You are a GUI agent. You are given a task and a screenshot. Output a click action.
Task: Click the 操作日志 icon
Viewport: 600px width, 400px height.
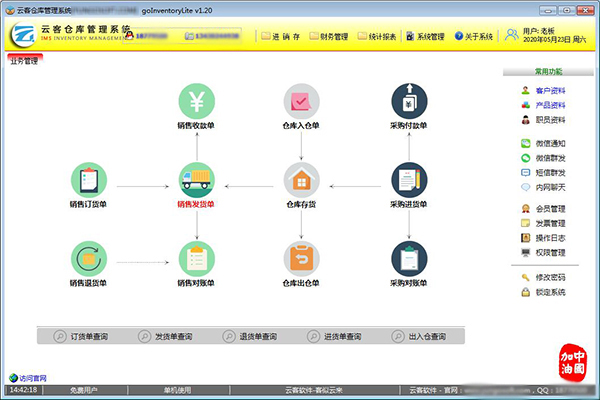(x=526, y=238)
